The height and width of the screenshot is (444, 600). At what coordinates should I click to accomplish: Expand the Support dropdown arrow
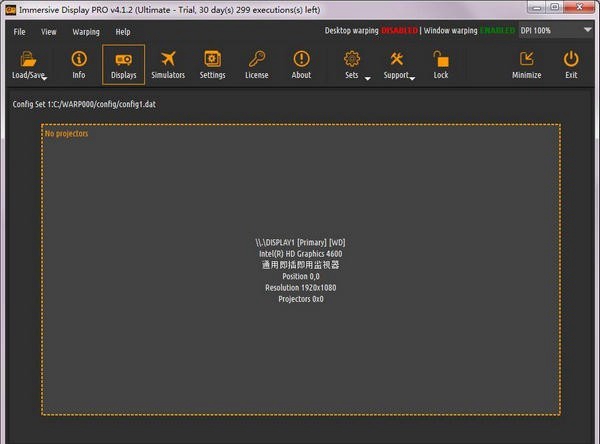tap(412, 78)
